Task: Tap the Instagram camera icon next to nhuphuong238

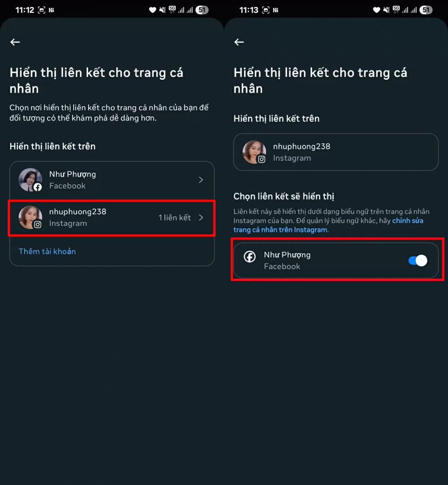Action: (x=262, y=158)
